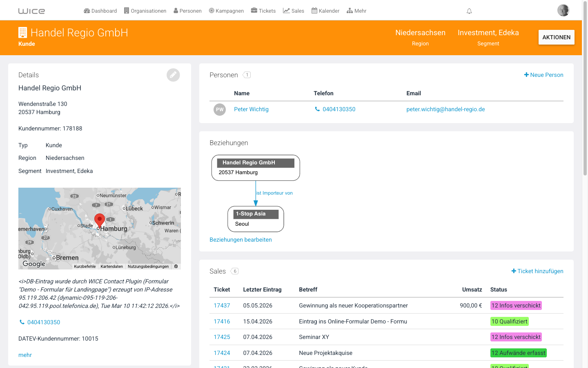Select the Handel Regio GmbH relationship node
This screenshot has height=368, width=588.
pos(256,168)
